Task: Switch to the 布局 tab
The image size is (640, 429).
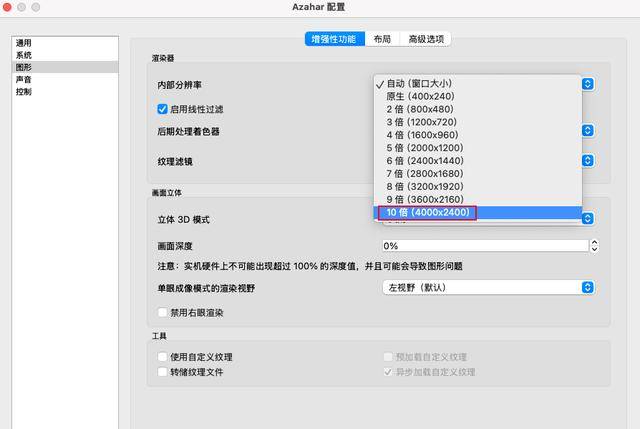Action: [382, 39]
